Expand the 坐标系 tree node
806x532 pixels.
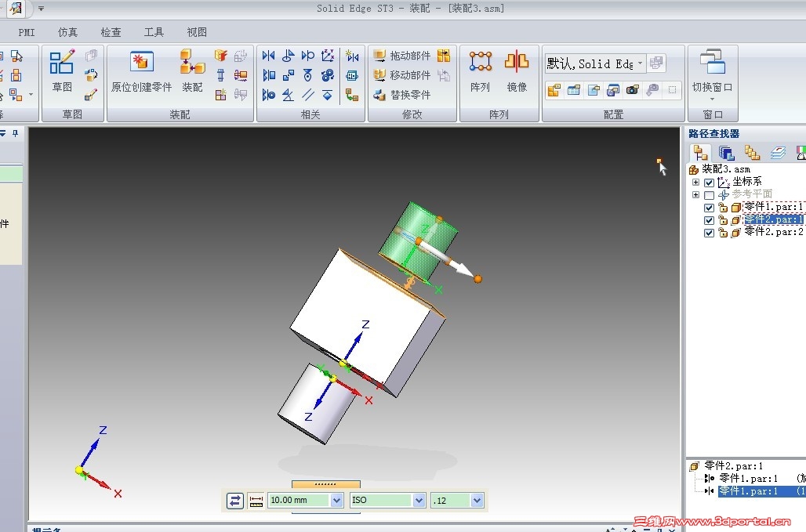(x=695, y=183)
